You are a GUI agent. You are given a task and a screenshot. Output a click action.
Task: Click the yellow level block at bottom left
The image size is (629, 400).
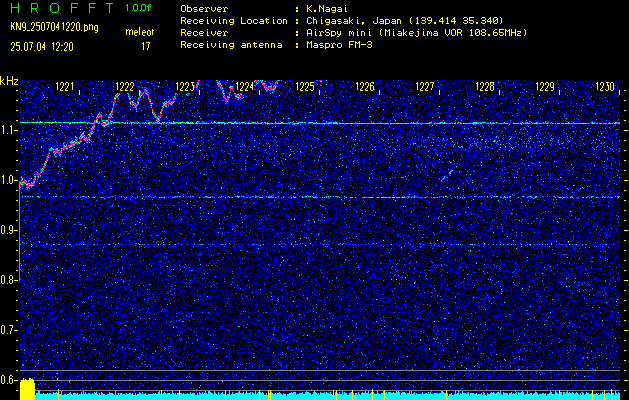[x=27, y=389]
